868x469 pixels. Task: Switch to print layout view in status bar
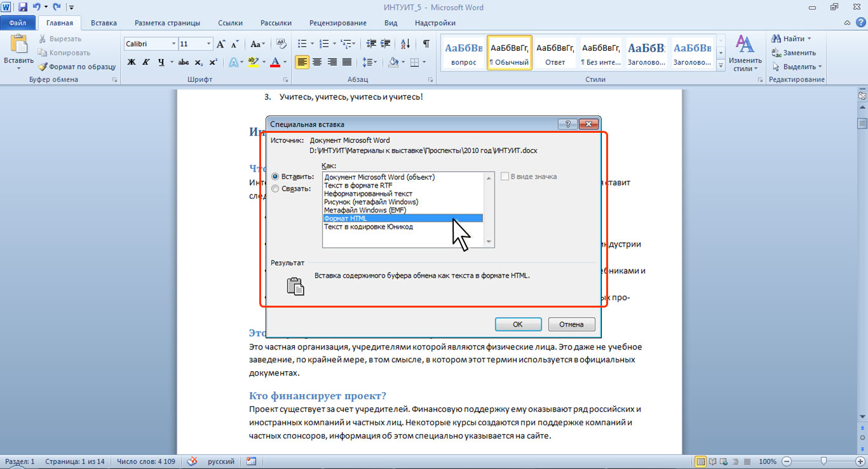pyautogui.click(x=701, y=461)
